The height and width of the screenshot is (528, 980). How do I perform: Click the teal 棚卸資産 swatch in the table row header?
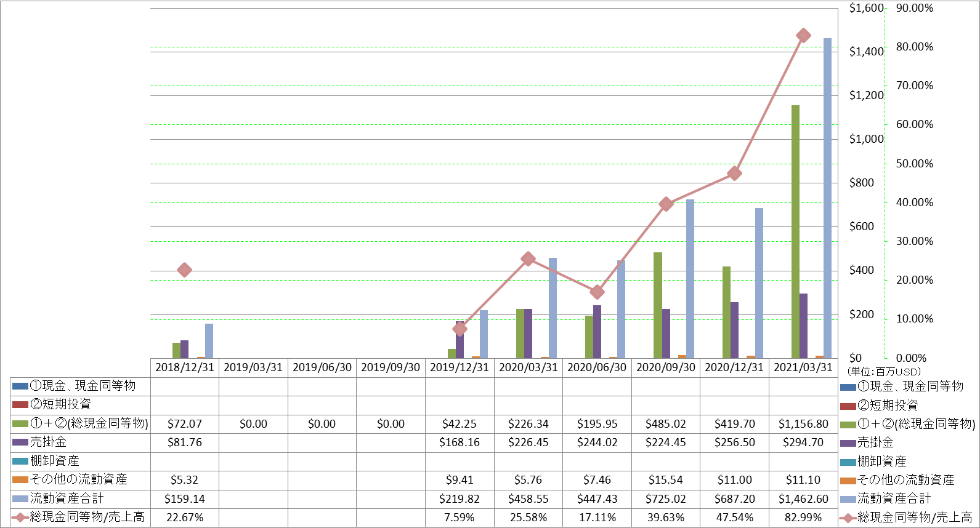click(x=20, y=462)
